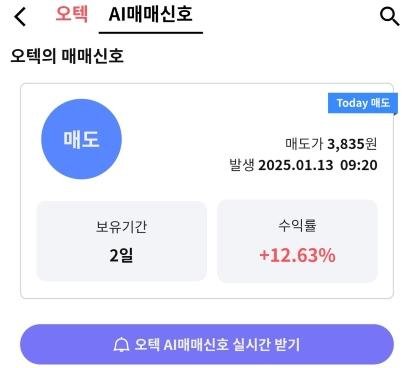Open the 수익률 +12.63% card

(297, 241)
